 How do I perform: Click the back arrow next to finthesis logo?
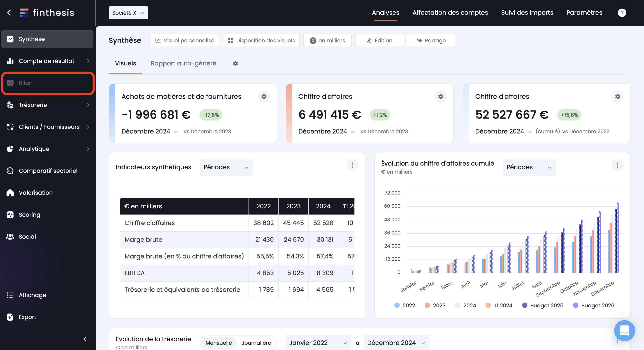9,13
